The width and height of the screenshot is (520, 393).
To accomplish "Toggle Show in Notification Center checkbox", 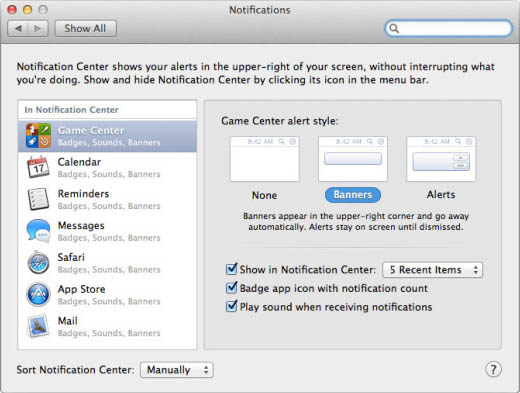I will click(x=231, y=269).
